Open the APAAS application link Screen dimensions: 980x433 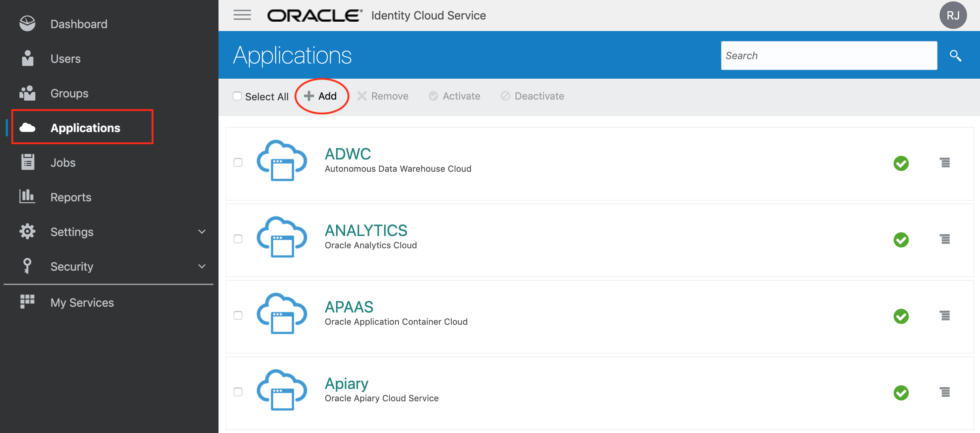pyautogui.click(x=349, y=307)
